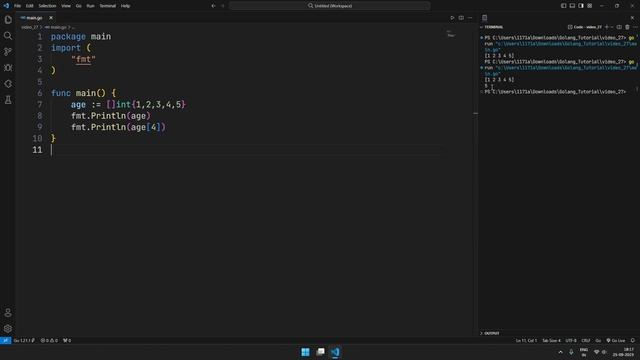The image size is (640, 360).
Task: Split the terminal pane
Action: coord(619,27)
